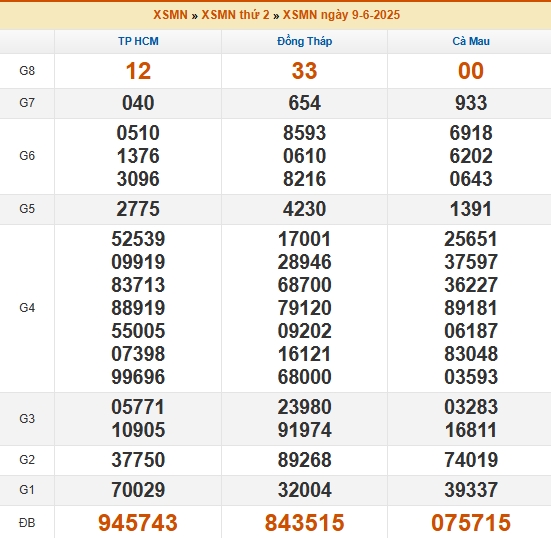This screenshot has height=538, width=551.
Task: Click G7 number 654
Action: click(304, 103)
